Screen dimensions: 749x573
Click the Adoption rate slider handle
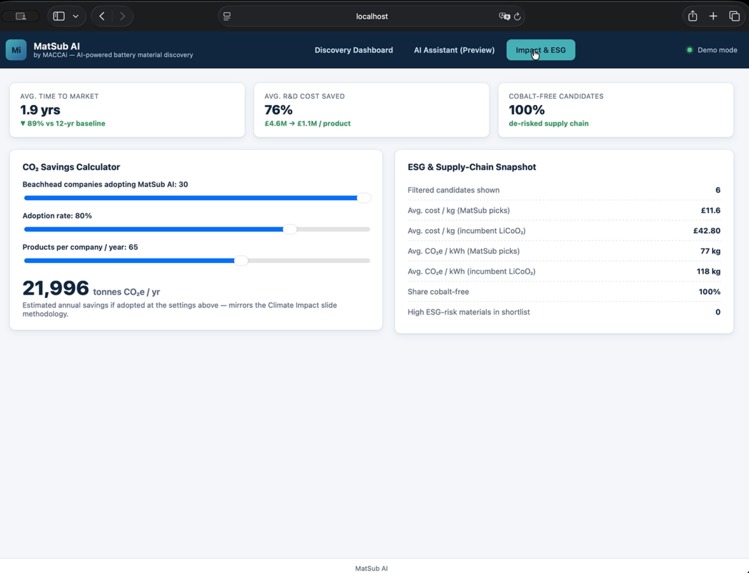[x=289, y=229]
